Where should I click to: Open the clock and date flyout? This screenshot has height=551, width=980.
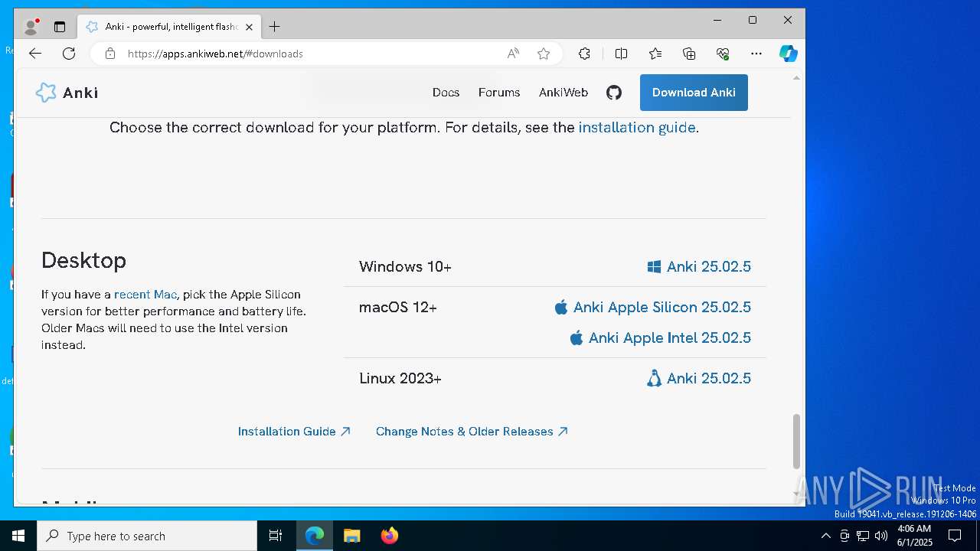(x=915, y=536)
